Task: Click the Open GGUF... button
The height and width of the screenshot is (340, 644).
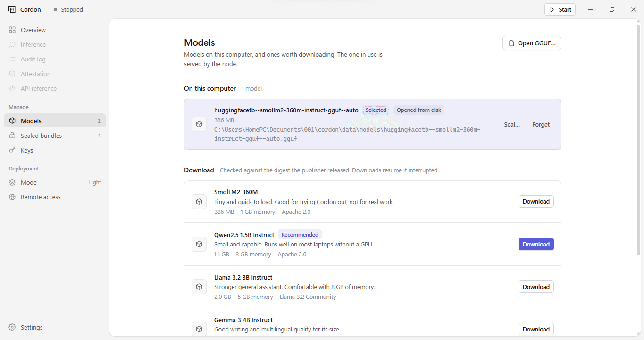Action: 532,43
